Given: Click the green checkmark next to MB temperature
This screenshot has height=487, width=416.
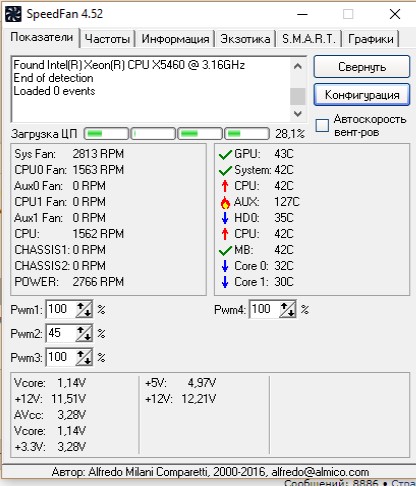Looking at the screenshot, I should click(225, 250).
